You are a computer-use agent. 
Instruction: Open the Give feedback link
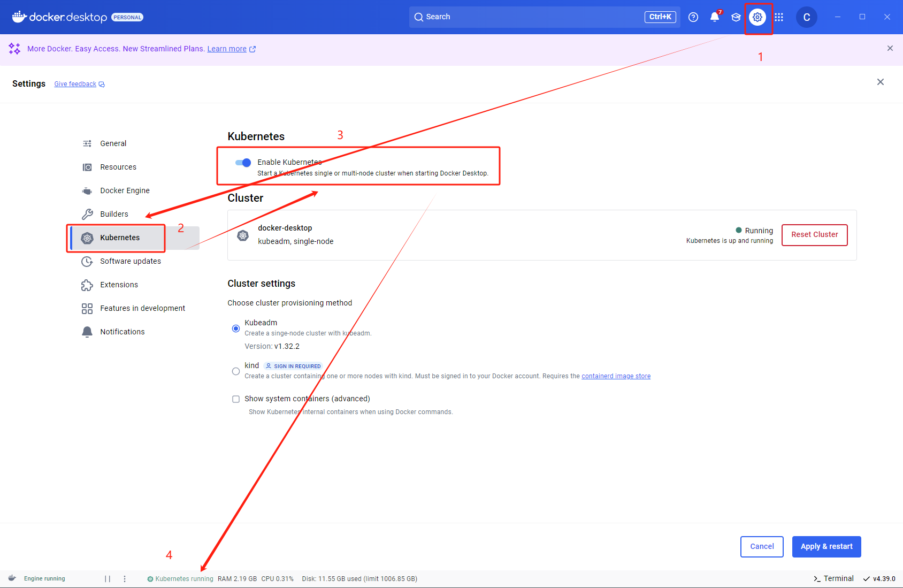point(75,84)
